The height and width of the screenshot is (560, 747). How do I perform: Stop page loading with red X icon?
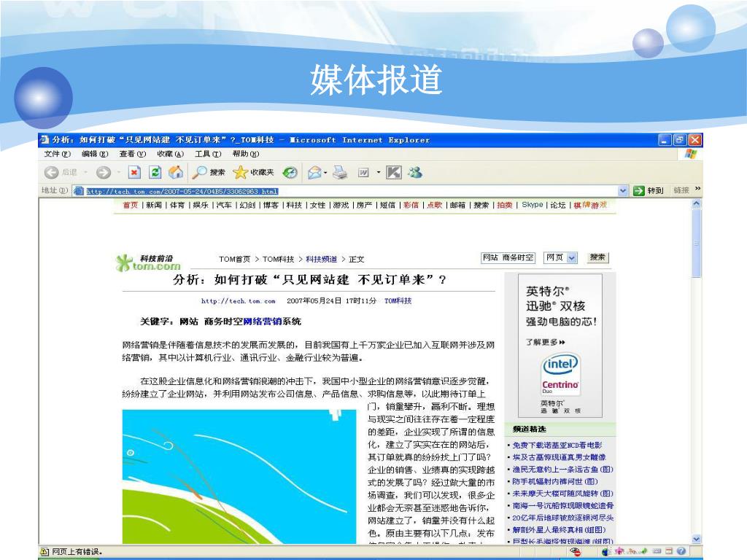coord(135,172)
